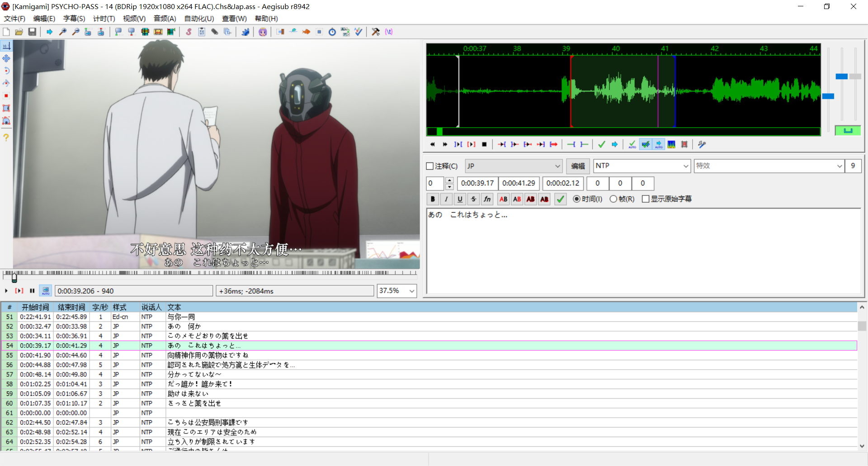Toggle video auto-scroll button beside pause
The image size is (868, 466).
click(x=46, y=290)
